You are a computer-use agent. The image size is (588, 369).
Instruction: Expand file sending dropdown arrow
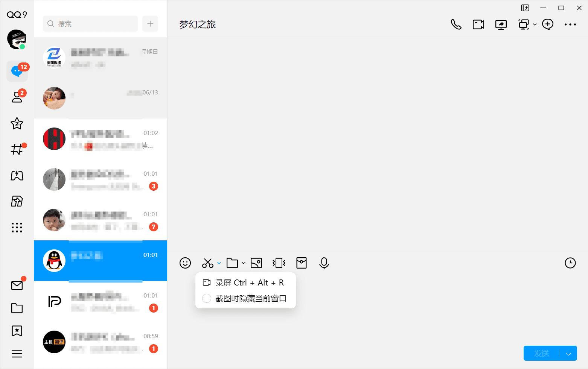tap(244, 263)
